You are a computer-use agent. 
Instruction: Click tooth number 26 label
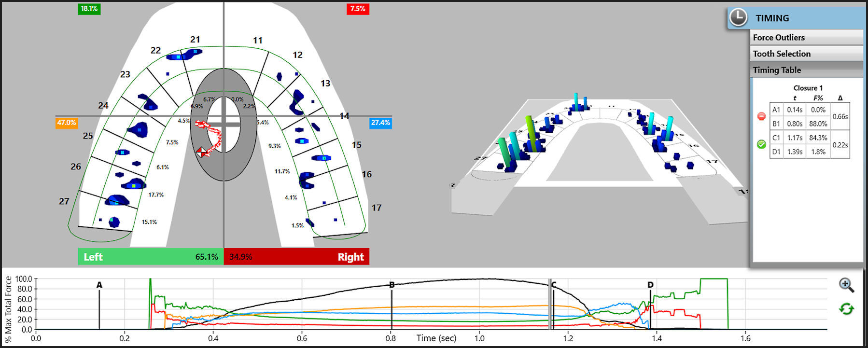pos(76,167)
